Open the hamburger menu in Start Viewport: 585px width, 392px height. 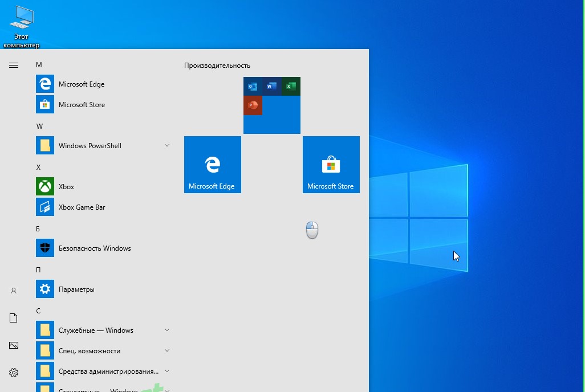(x=14, y=65)
